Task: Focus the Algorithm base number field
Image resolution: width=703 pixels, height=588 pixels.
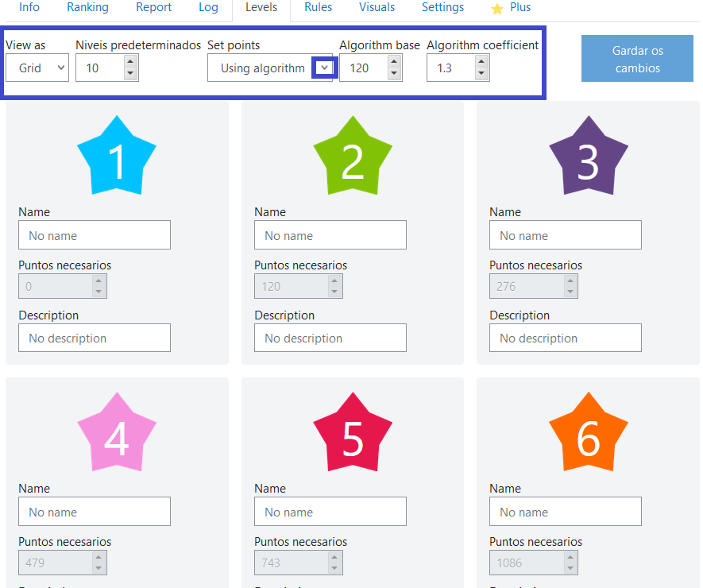Action: (x=364, y=68)
